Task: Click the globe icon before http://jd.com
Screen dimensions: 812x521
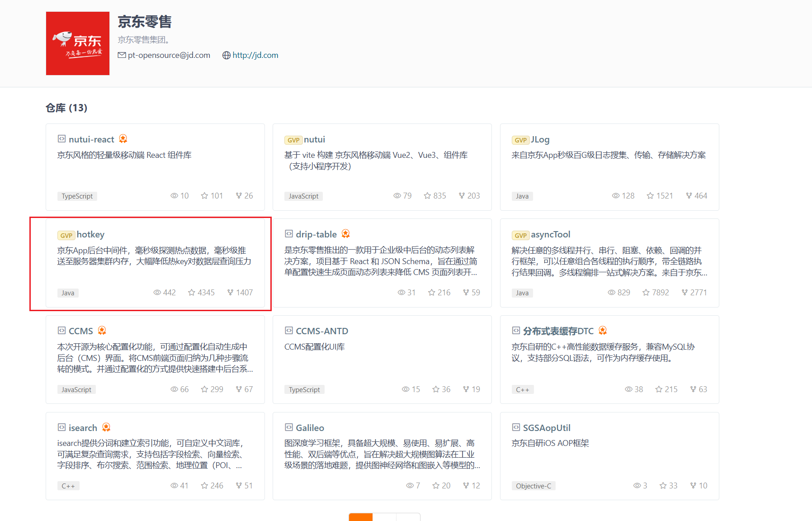Action: coord(227,55)
